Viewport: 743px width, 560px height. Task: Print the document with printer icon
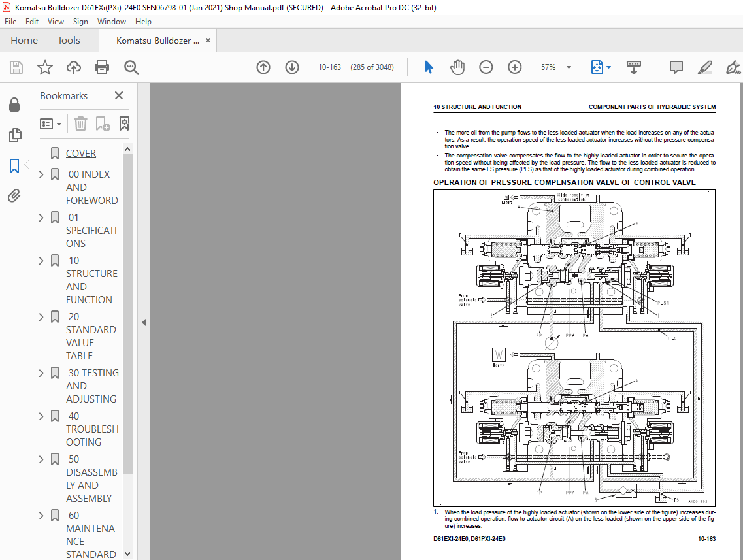(x=102, y=67)
